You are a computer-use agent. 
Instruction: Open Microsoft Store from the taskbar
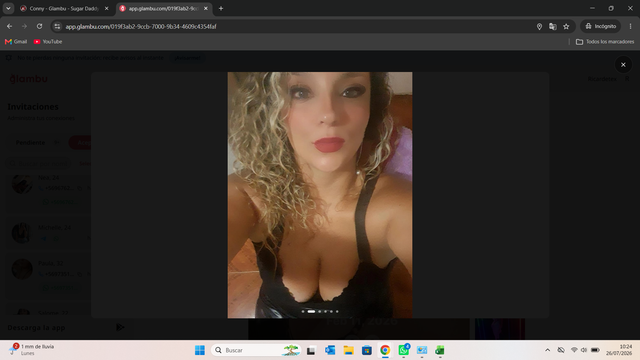(x=367, y=350)
